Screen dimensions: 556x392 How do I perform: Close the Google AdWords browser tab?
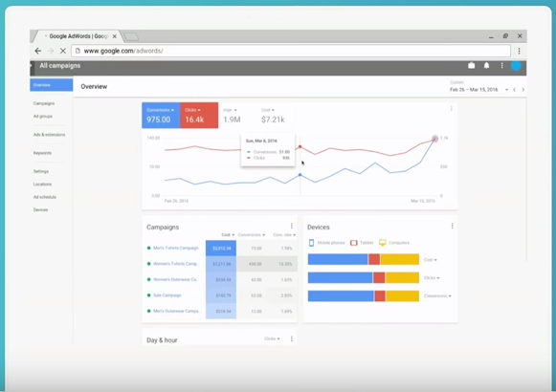pyautogui.click(x=115, y=36)
